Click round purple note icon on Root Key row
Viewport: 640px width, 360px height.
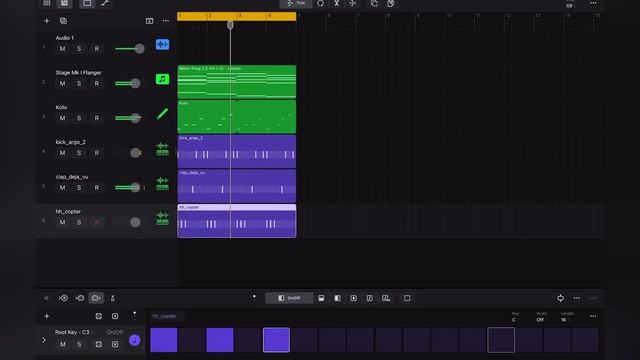point(135,340)
